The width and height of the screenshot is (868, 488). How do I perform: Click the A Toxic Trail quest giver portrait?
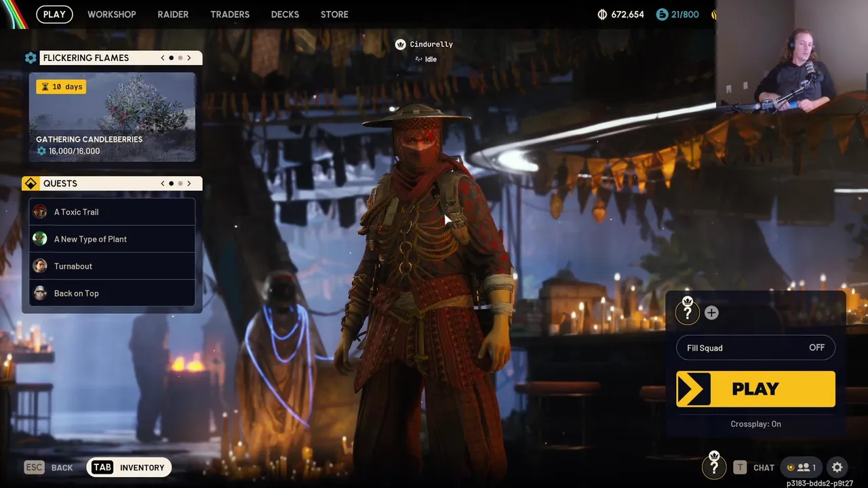point(40,211)
